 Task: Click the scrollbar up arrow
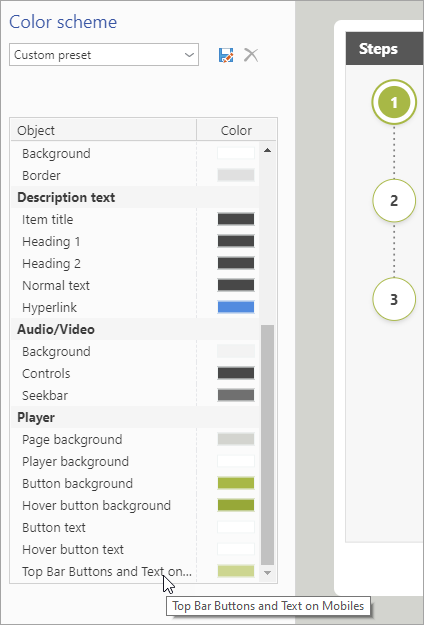pyautogui.click(x=267, y=150)
